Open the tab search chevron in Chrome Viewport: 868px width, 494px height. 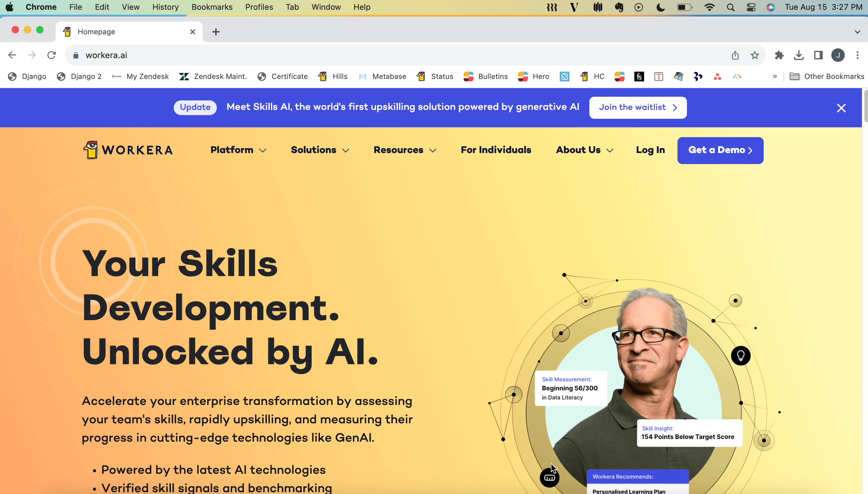858,32
